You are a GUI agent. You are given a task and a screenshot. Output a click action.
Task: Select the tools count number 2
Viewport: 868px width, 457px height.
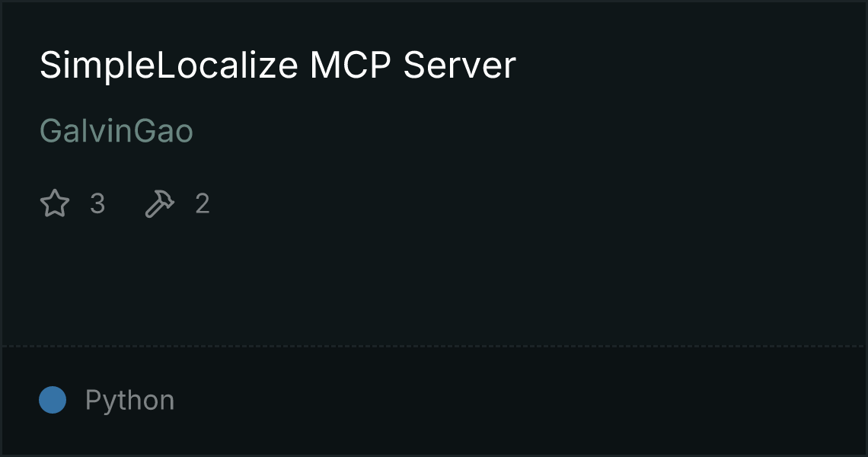pyautogui.click(x=203, y=204)
